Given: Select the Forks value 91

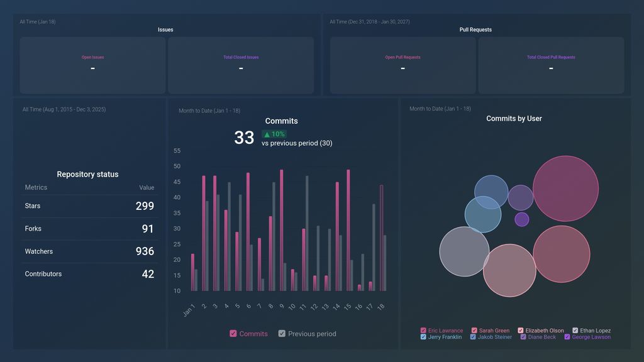Looking at the screenshot, I should [x=148, y=229].
